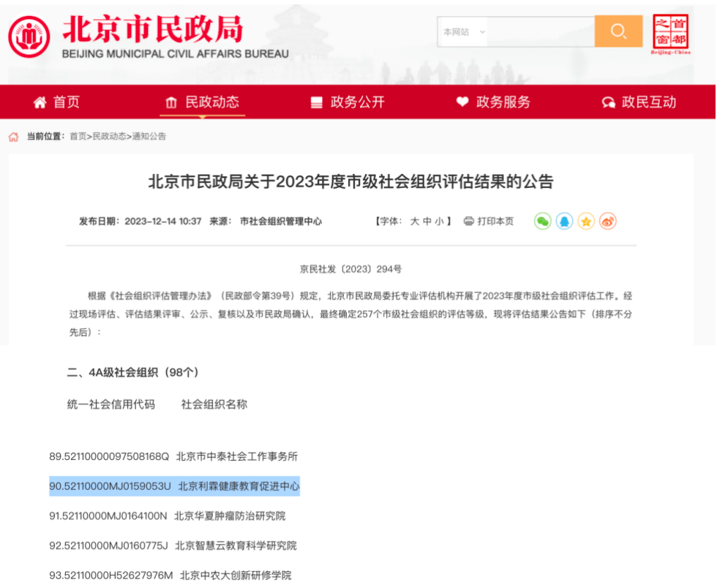This screenshot has width=717, height=588.
Task: Click the printer icon for 打印本页
Action: [469, 221]
